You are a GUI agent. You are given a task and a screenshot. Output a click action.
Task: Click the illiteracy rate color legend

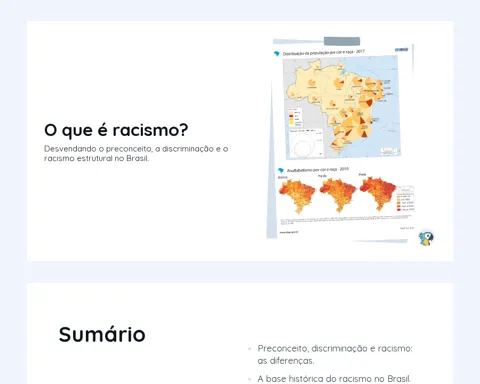click(x=405, y=199)
